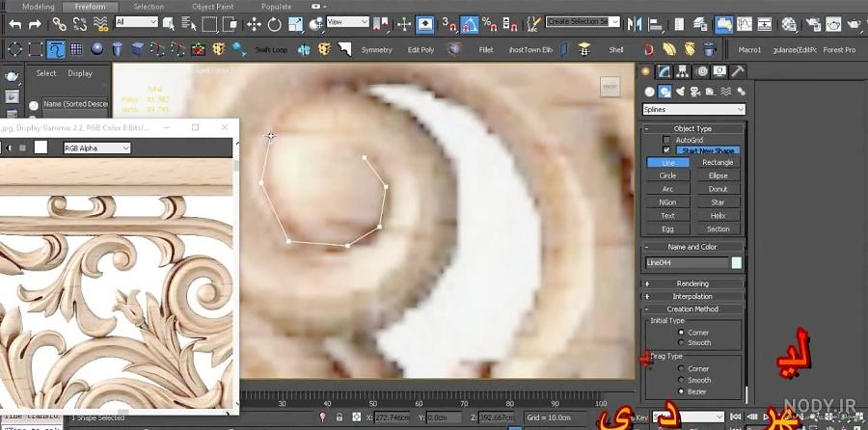This screenshot has height=430, width=868.
Task: Click Bind to Space Warp icon
Action: 100,24
